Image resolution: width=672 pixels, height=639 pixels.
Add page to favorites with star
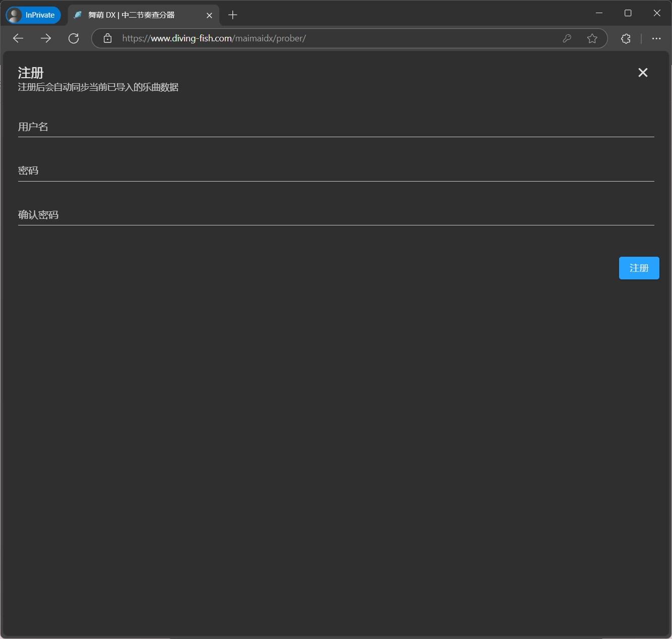coord(592,38)
